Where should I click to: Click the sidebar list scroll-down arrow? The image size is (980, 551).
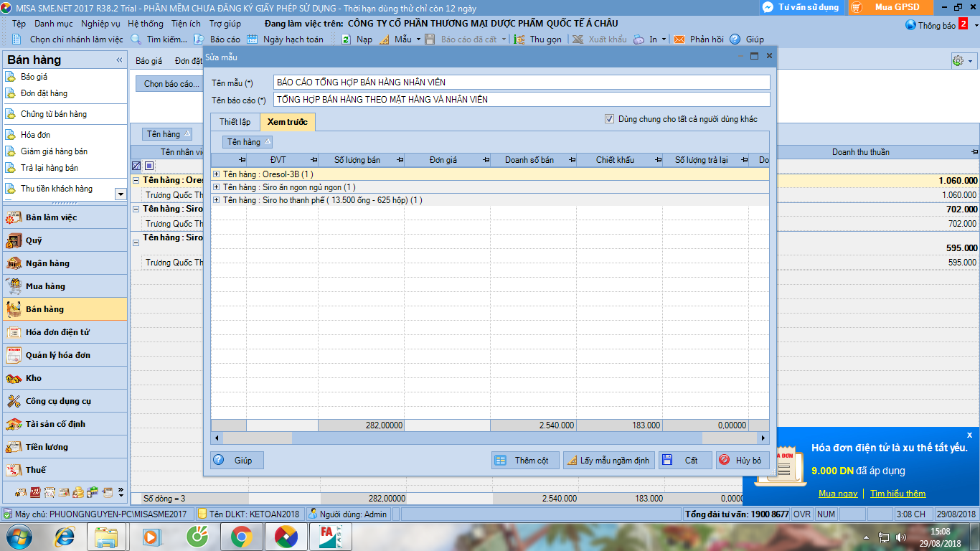[121, 194]
